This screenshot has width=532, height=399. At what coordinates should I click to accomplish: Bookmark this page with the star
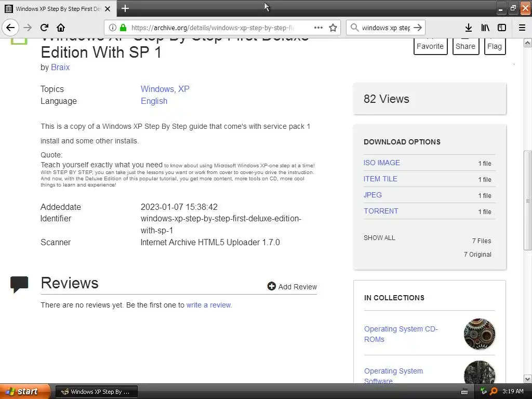pos(333,28)
